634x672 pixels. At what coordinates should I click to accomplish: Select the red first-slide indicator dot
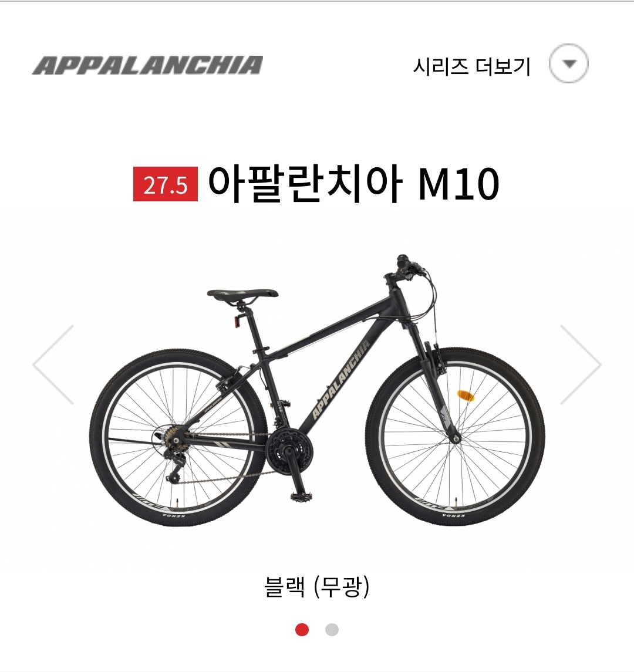coord(302,630)
